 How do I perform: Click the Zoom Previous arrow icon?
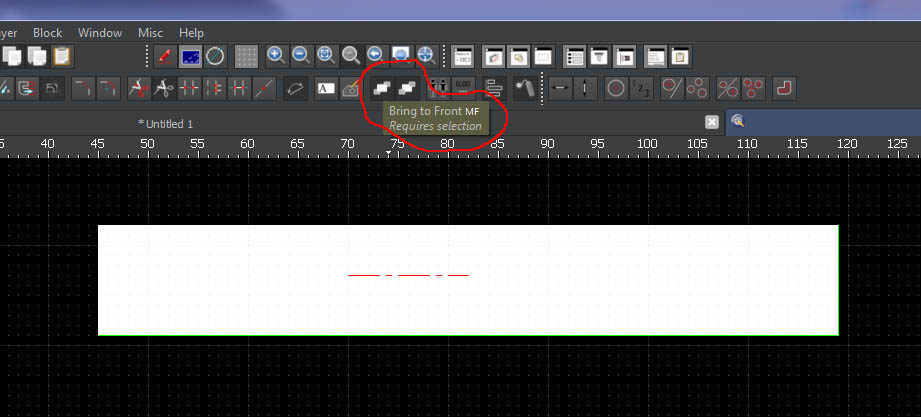point(376,55)
